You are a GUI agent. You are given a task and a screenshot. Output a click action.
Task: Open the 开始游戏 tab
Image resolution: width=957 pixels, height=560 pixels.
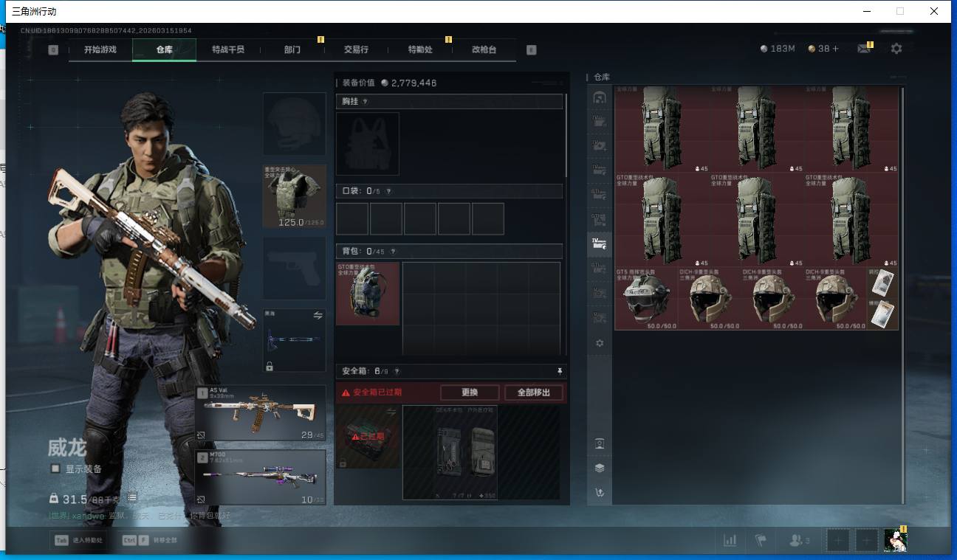[100, 49]
